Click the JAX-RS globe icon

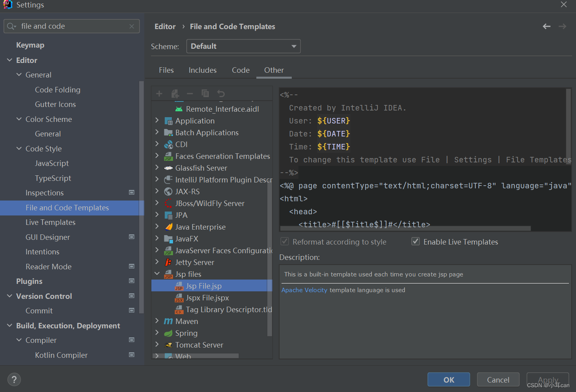168,191
